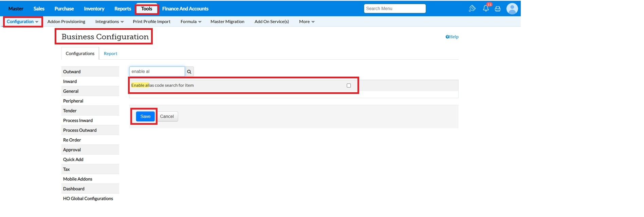This screenshot has height=217, width=644.
Task: Select Re Order category
Action: [x=90, y=140]
